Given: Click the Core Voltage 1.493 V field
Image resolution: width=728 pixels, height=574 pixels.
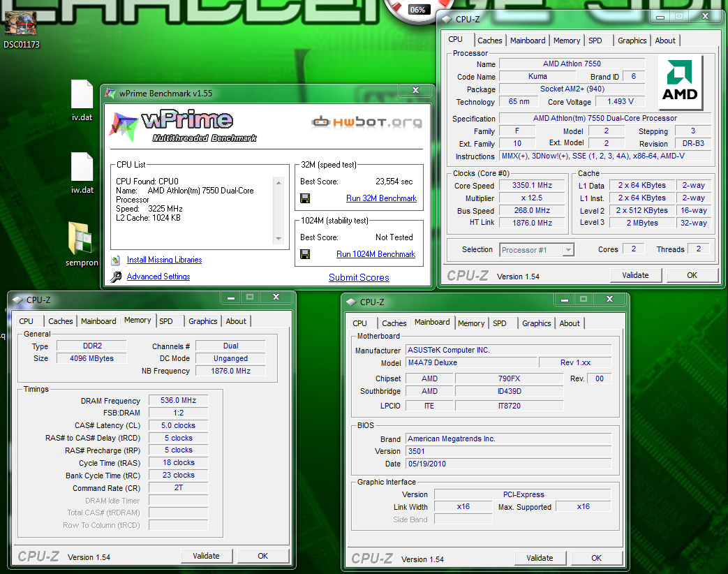Looking at the screenshot, I should tap(621, 101).
